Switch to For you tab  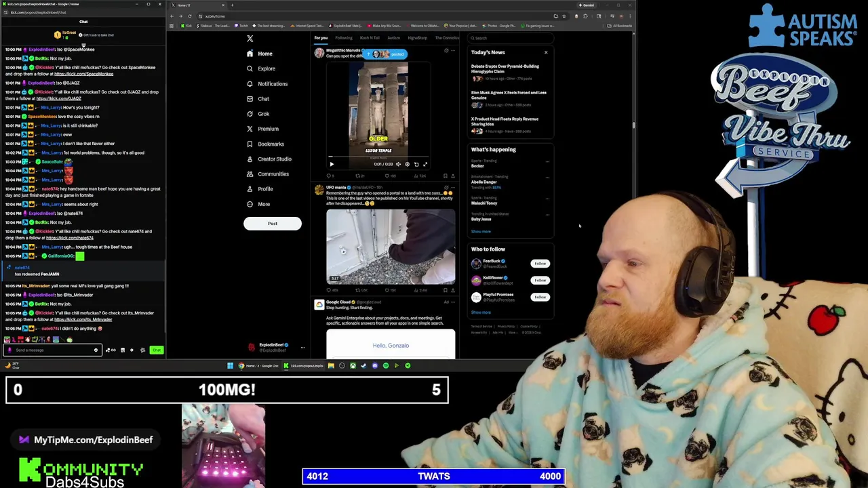(x=321, y=38)
